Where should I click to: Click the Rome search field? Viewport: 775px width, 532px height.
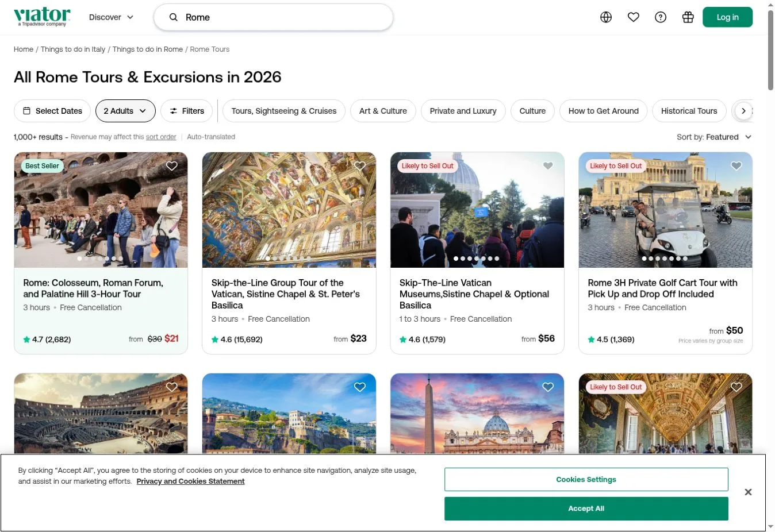[x=274, y=17]
